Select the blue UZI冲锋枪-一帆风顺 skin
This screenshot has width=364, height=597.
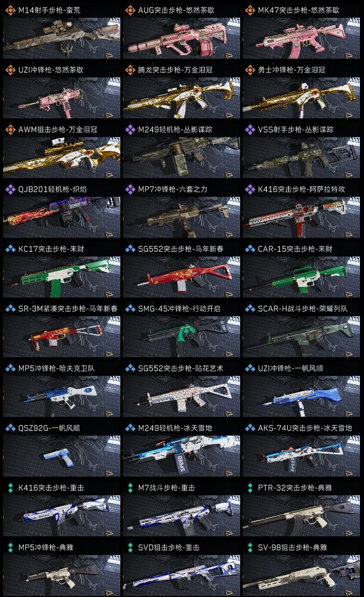tap(301, 396)
